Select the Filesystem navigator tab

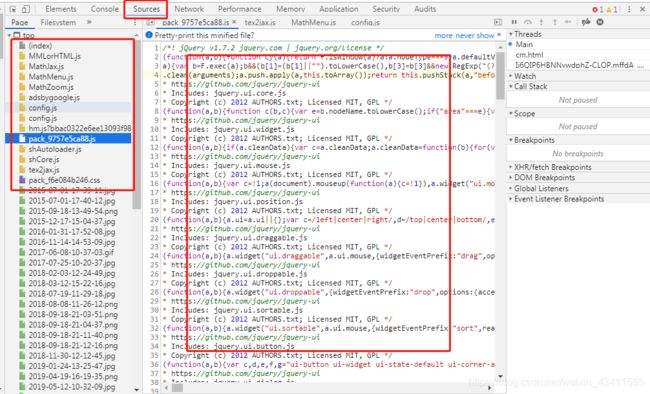(x=58, y=22)
